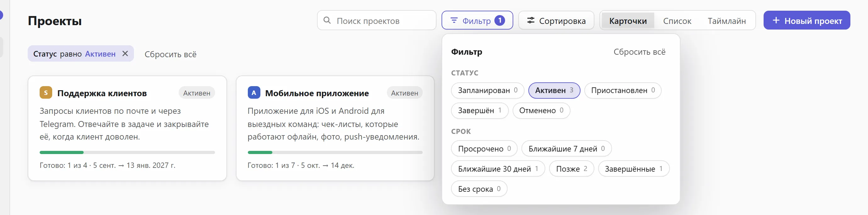Focus the Поиск проектов search field

coord(376,20)
